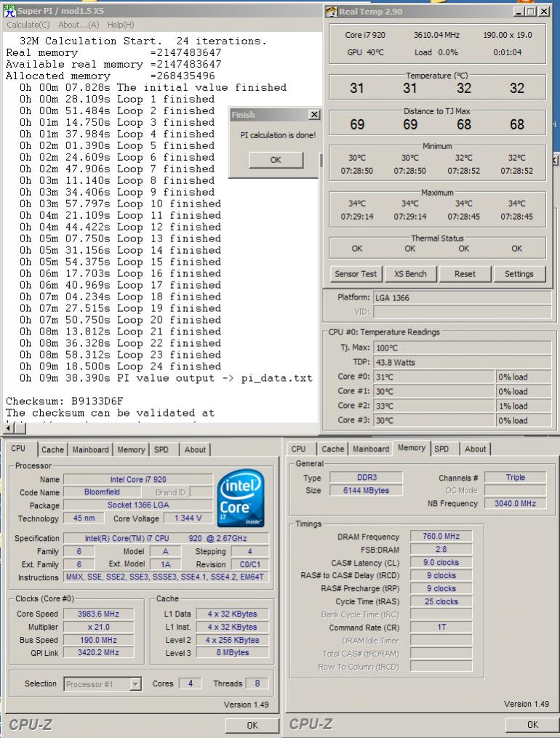
Task: Select the Cache tab in left CPU-Z
Action: [52, 449]
